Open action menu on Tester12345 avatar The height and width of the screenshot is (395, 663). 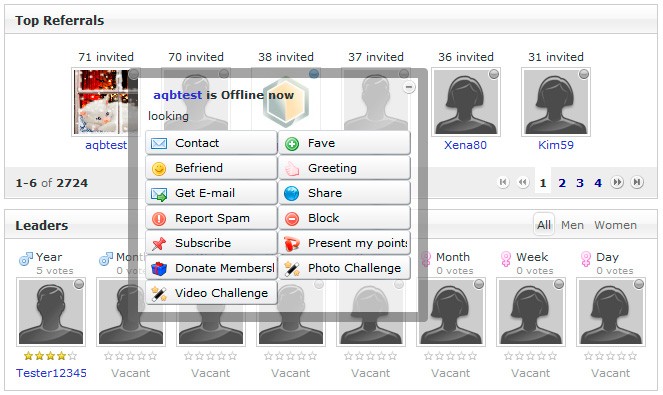coord(79,284)
